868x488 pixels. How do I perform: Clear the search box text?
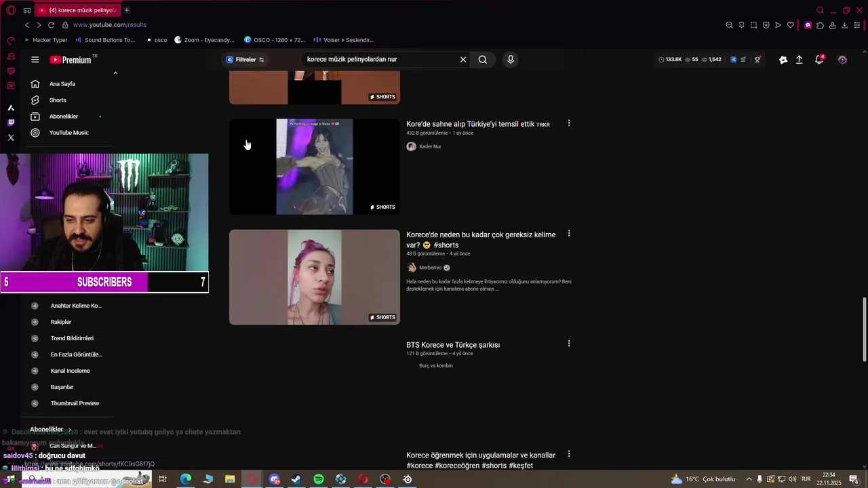463,60
